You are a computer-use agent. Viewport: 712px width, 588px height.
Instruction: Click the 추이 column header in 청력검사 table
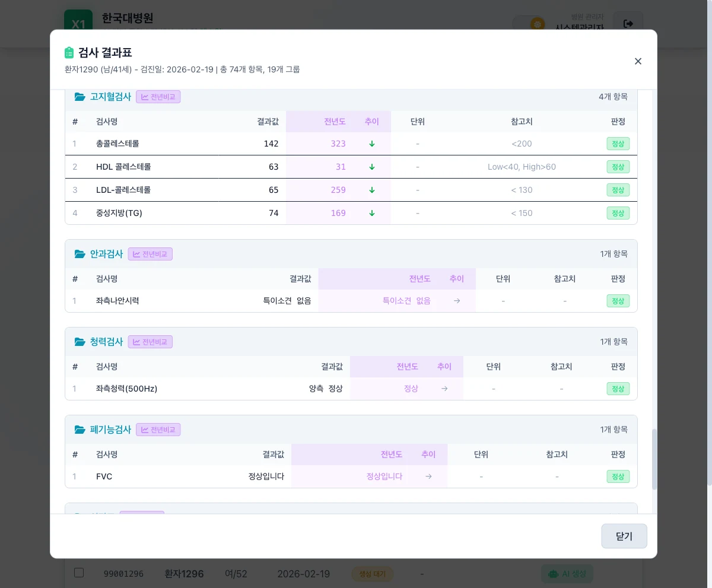[444, 367]
